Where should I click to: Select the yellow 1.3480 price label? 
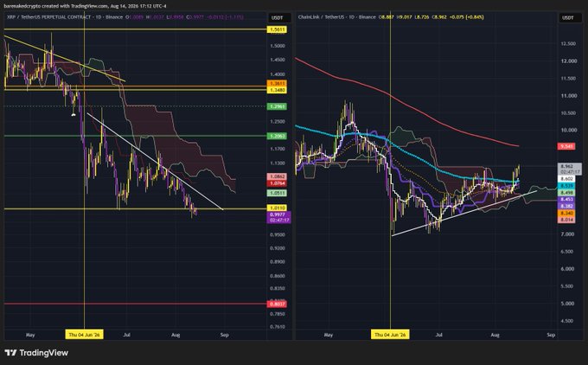tap(277, 91)
